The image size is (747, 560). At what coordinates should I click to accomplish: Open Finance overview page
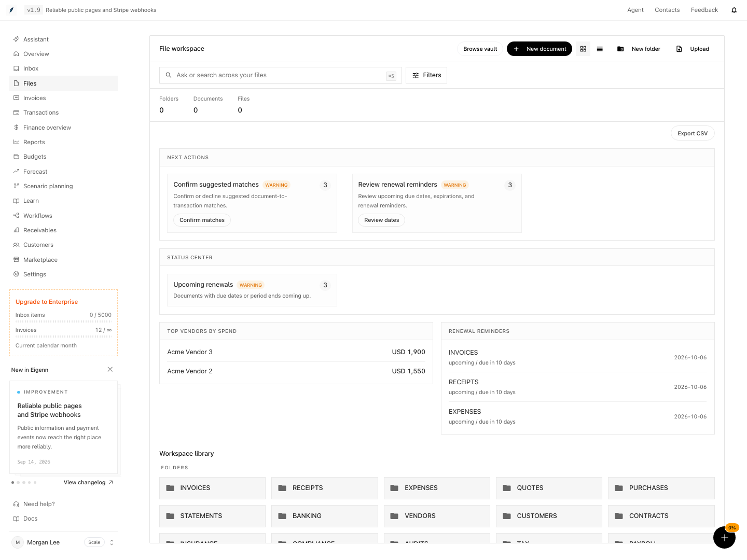pyautogui.click(x=63, y=128)
